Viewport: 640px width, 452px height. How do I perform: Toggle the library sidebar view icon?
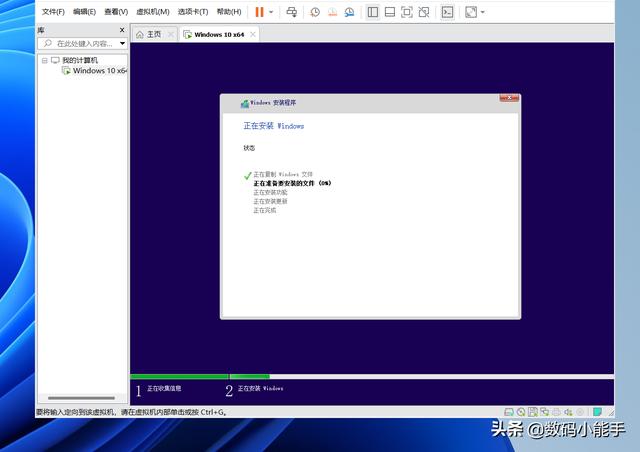pos(372,12)
